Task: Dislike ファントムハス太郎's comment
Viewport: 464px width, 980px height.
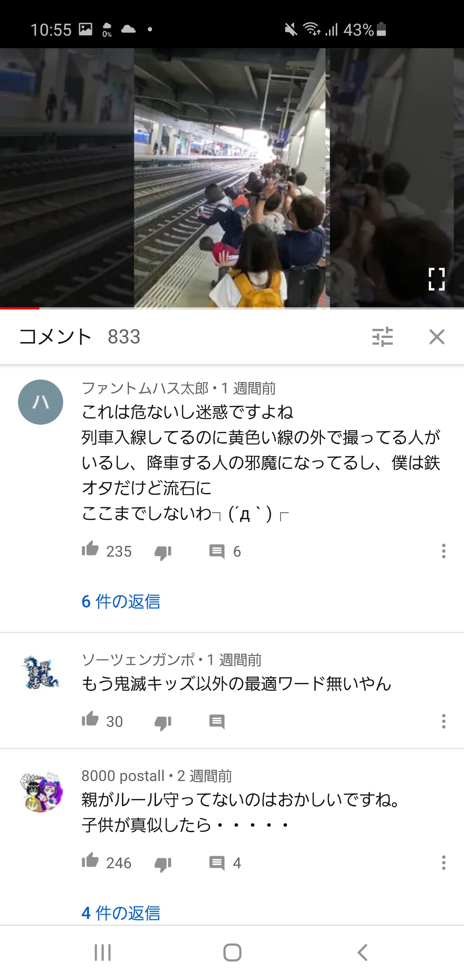Action: click(x=163, y=553)
